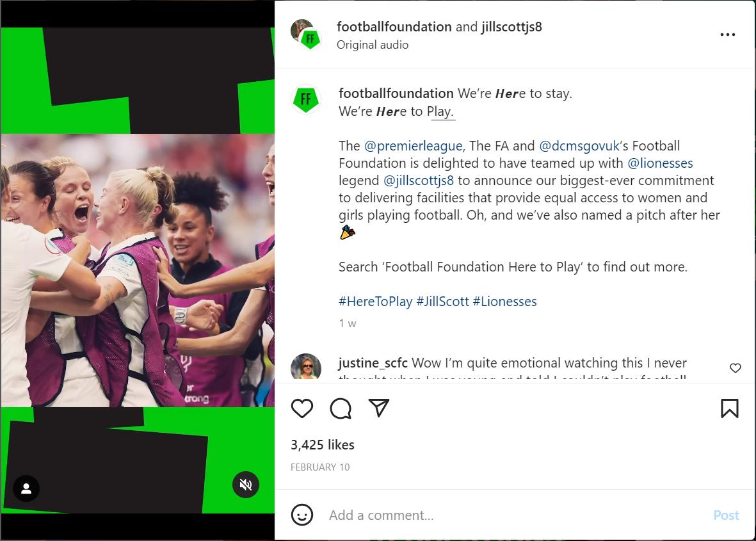Unmute the video with speaker icon
This screenshot has width=756, height=541.
pyautogui.click(x=246, y=485)
